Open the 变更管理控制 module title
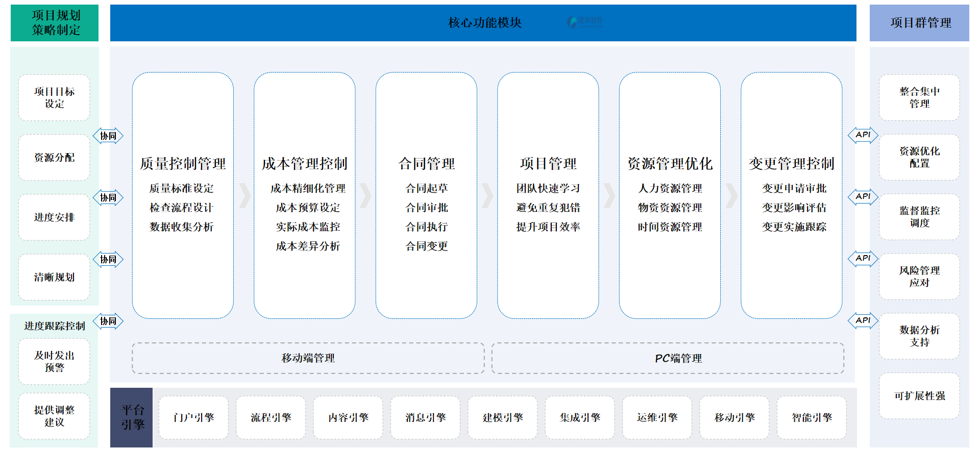 click(792, 163)
